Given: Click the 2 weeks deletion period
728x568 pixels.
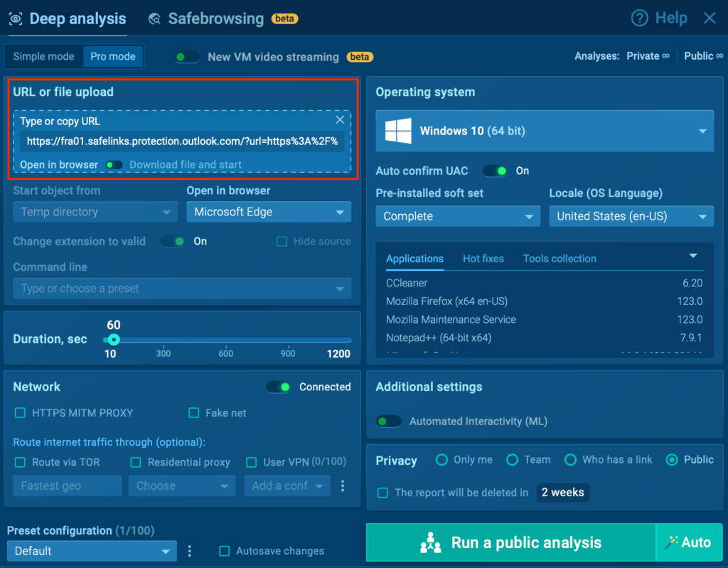Looking at the screenshot, I should point(562,493).
